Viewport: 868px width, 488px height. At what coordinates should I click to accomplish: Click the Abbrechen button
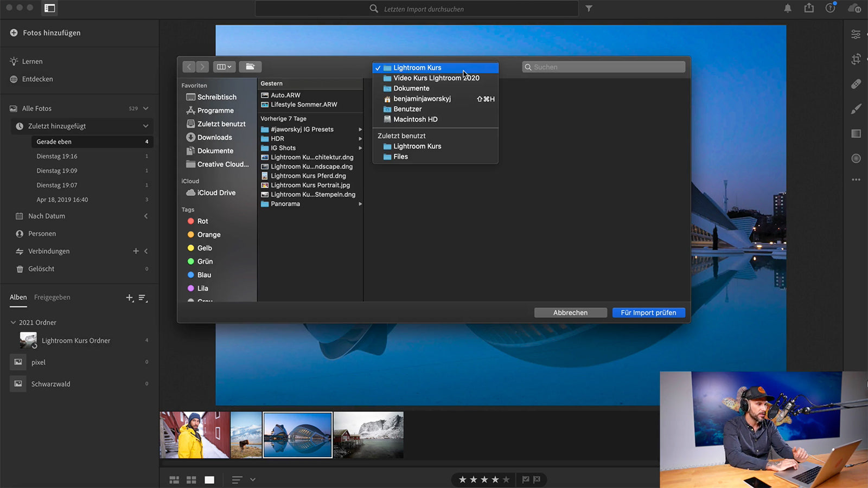570,313
